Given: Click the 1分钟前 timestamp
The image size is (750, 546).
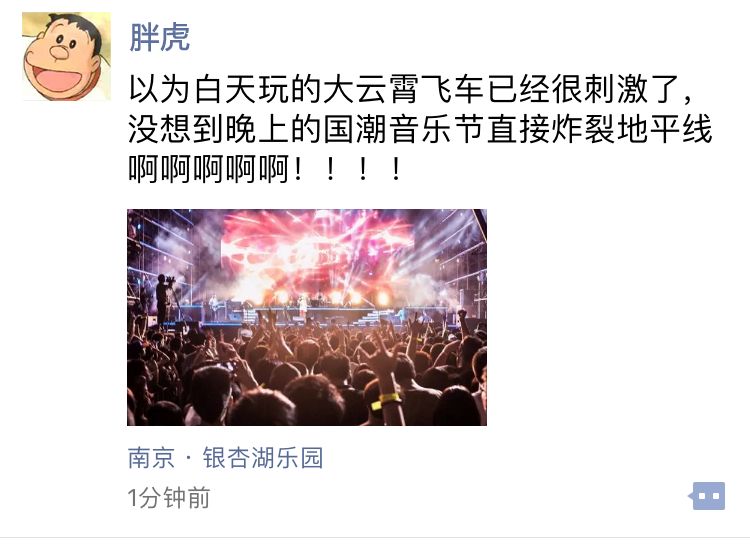Looking at the screenshot, I should point(169,498).
